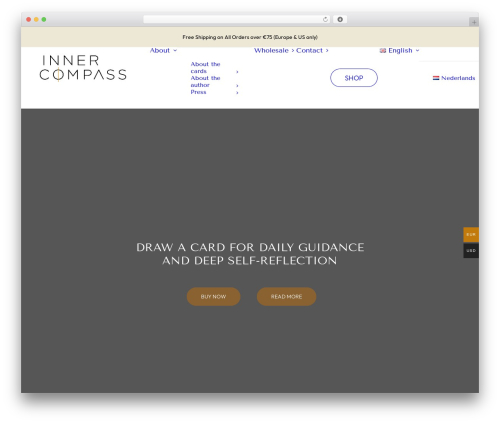Open About the author link
This screenshot has width=500, height=423.
(x=205, y=81)
